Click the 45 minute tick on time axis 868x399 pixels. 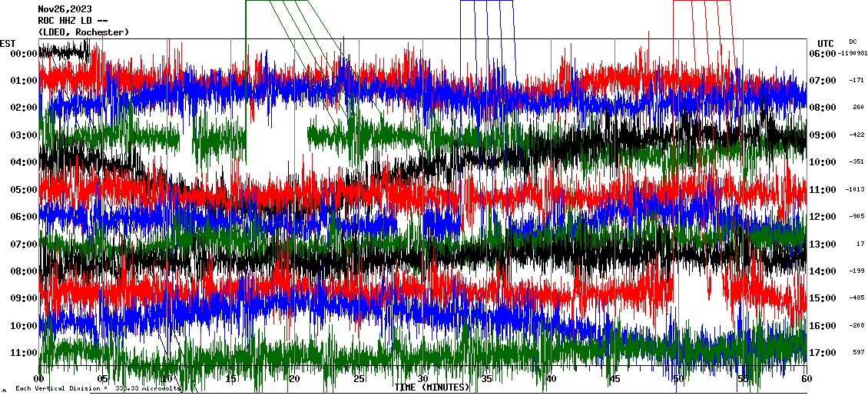pos(614,379)
